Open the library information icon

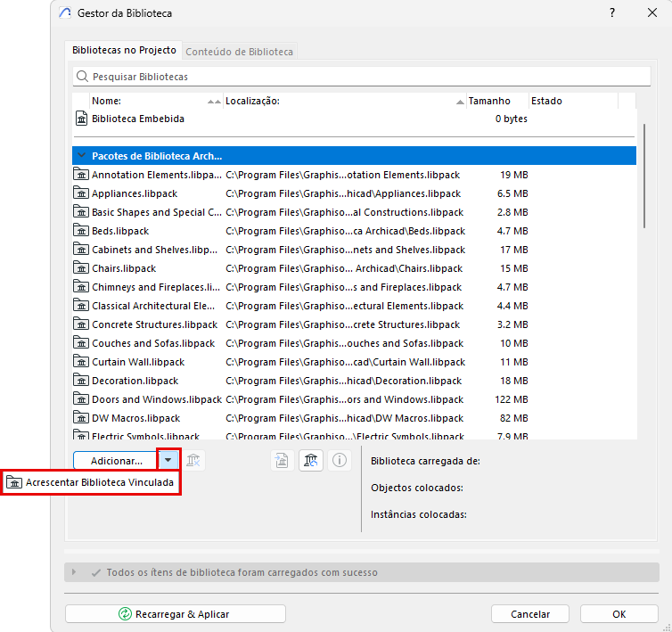[340, 461]
